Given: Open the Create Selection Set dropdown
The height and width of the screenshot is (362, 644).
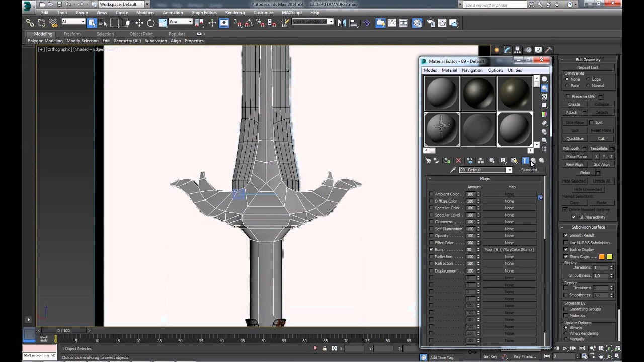Looking at the screenshot, I should coord(313,22).
